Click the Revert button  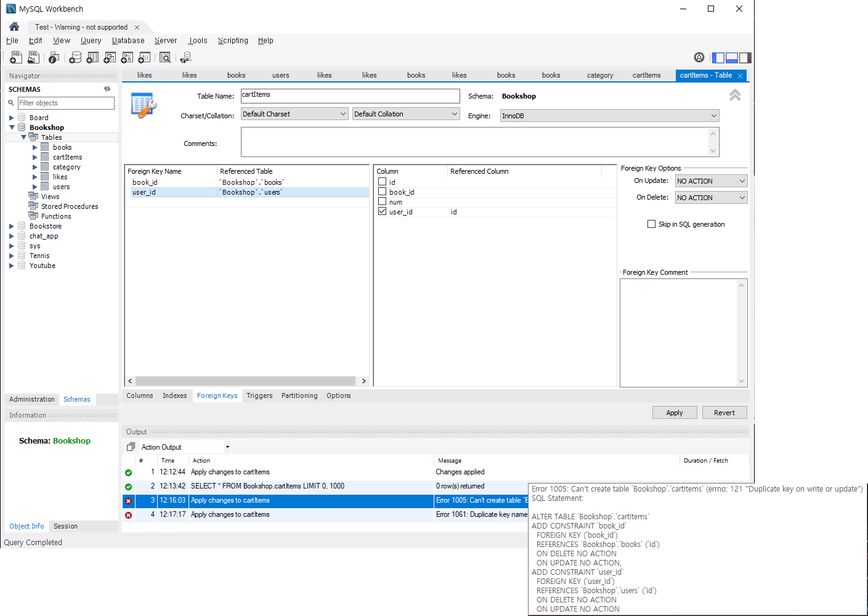[724, 413]
